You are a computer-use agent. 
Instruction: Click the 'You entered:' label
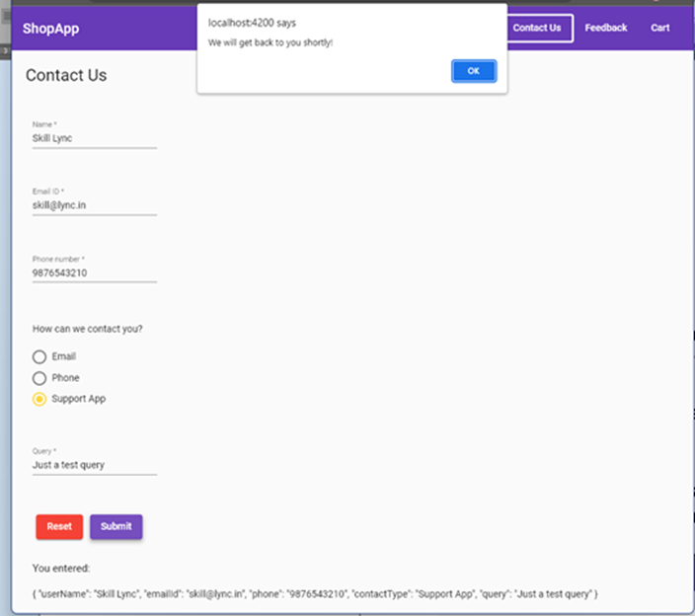(x=61, y=569)
